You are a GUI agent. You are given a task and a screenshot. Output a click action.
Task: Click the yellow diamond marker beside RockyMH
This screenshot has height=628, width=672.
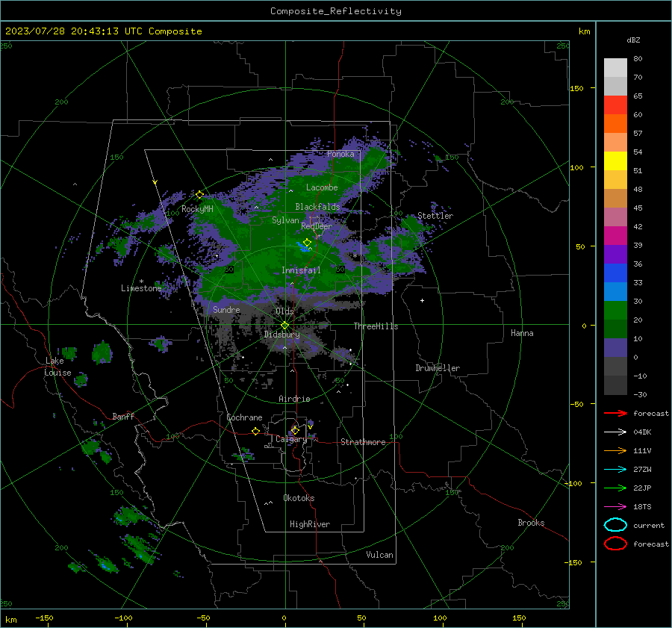click(199, 195)
